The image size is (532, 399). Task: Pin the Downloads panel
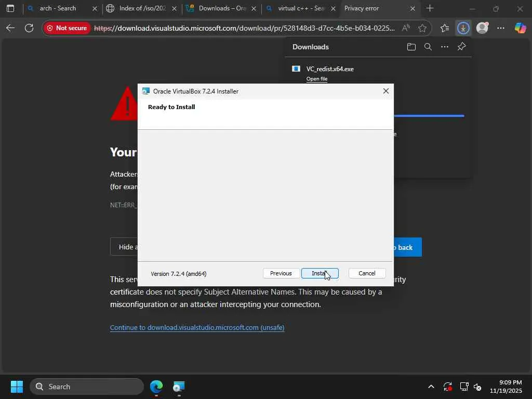461,47
